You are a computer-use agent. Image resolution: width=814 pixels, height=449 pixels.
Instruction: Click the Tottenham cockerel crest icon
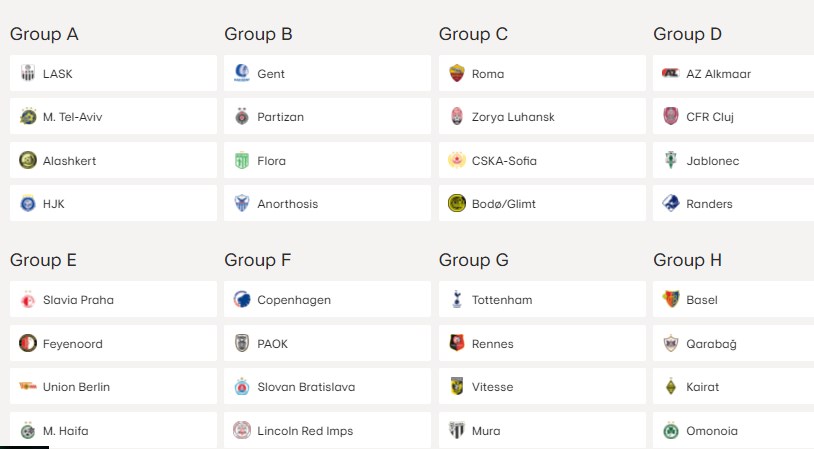click(457, 300)
